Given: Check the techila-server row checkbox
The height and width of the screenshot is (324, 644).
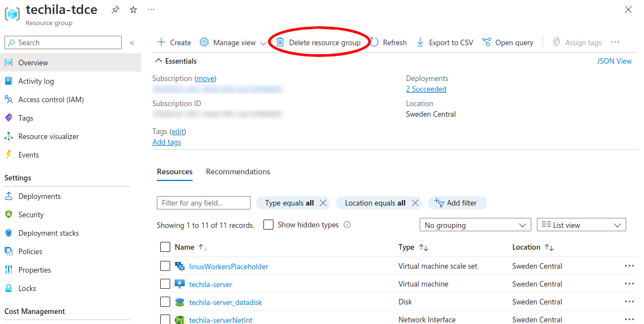Looking at the screenshot, I should (165, 284).
